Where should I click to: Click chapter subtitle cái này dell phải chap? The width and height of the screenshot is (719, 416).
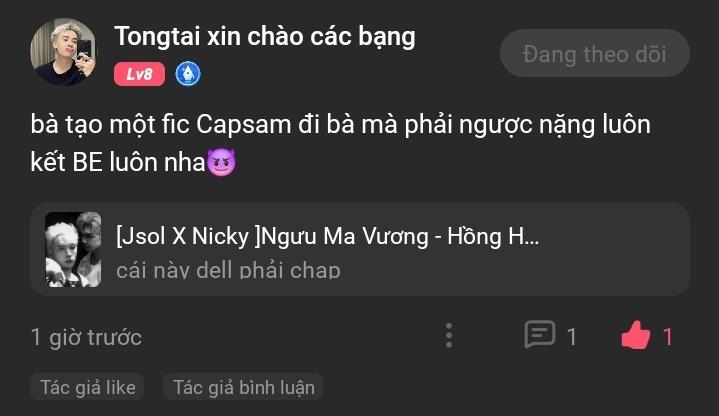click(228, 270)
